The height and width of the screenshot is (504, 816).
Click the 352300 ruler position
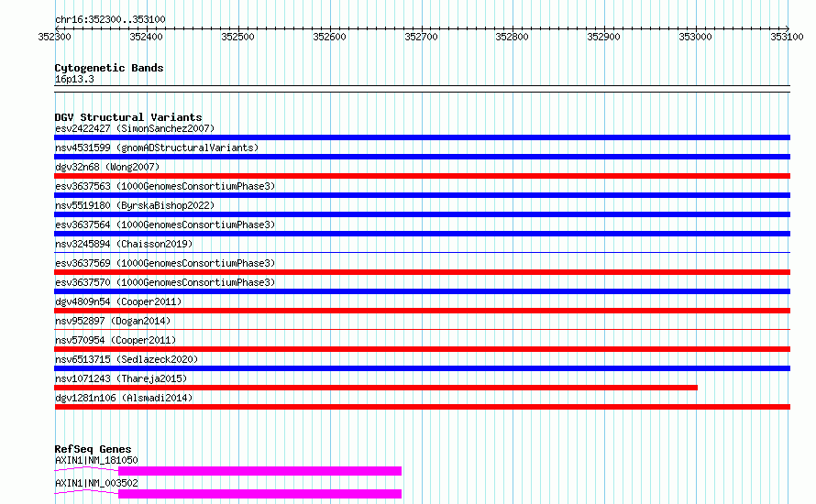pyautogui.click(x=54, y=37)
